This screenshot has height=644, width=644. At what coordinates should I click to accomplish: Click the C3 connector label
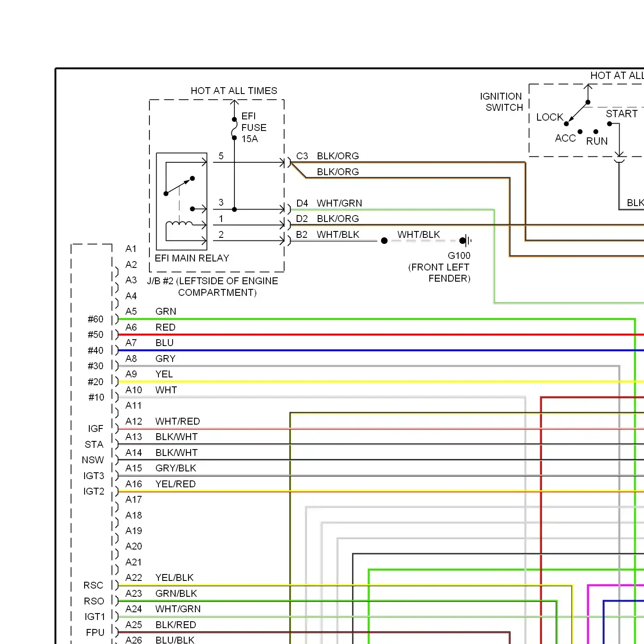[302, 156]
